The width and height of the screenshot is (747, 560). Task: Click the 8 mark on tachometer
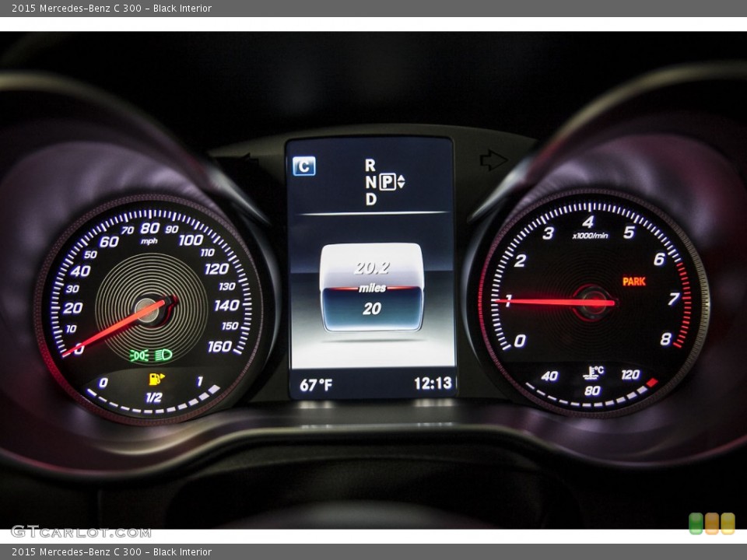(x=665, y=339)
